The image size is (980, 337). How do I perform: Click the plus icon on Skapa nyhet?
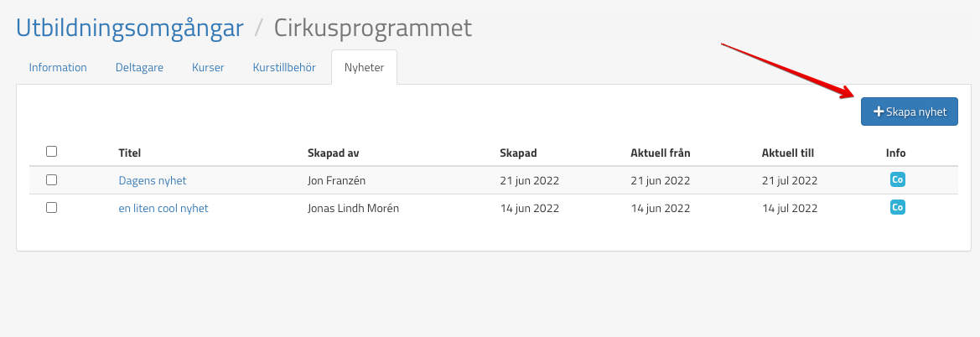(x=879, y=111)
